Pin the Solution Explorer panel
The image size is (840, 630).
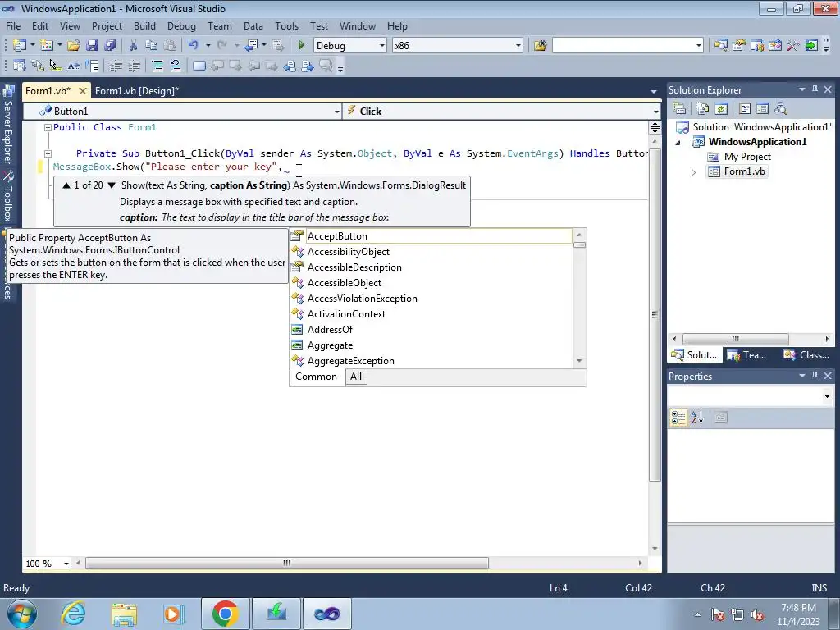(815, 90)
